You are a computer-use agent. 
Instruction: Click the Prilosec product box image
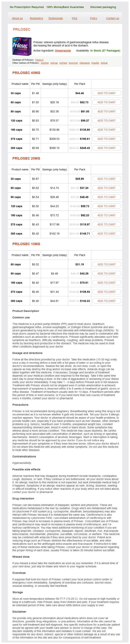22,46
